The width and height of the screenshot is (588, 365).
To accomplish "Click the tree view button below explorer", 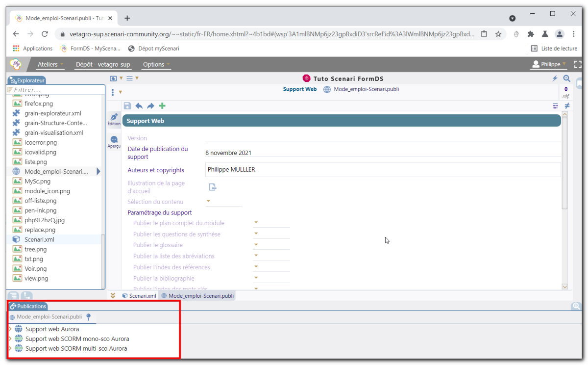I will [x=26, y=295].
